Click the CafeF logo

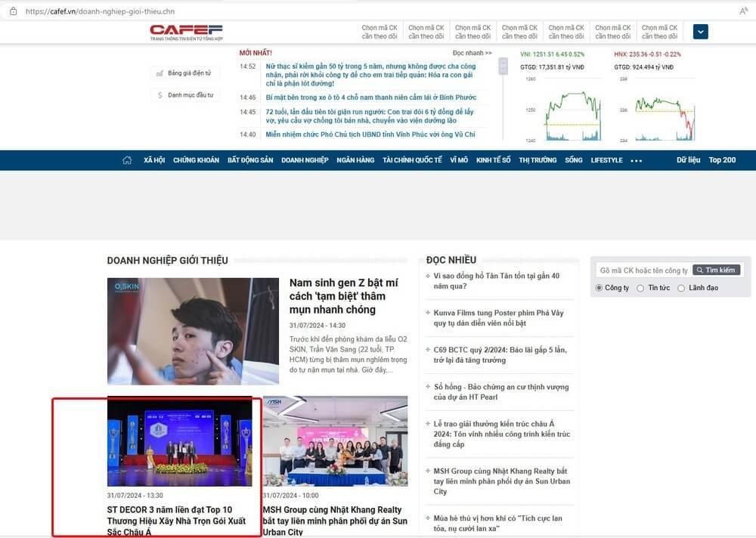186,32
